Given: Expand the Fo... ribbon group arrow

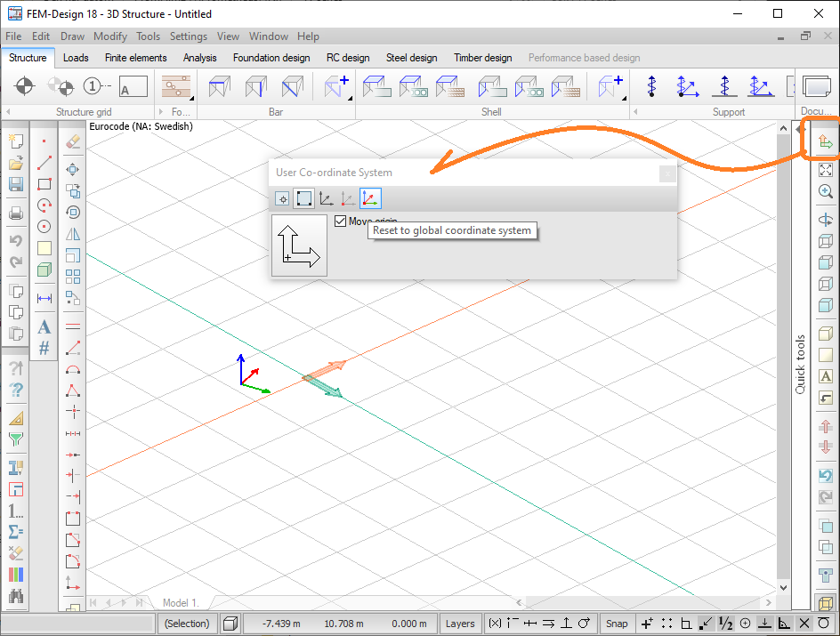Looking at the screenshot, I should point(161,112).
